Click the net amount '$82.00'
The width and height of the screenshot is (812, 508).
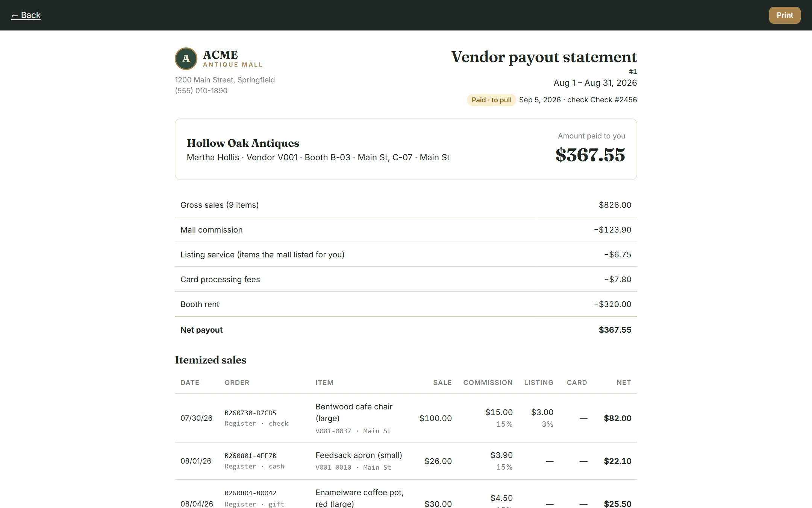click(x=618, y=418)
